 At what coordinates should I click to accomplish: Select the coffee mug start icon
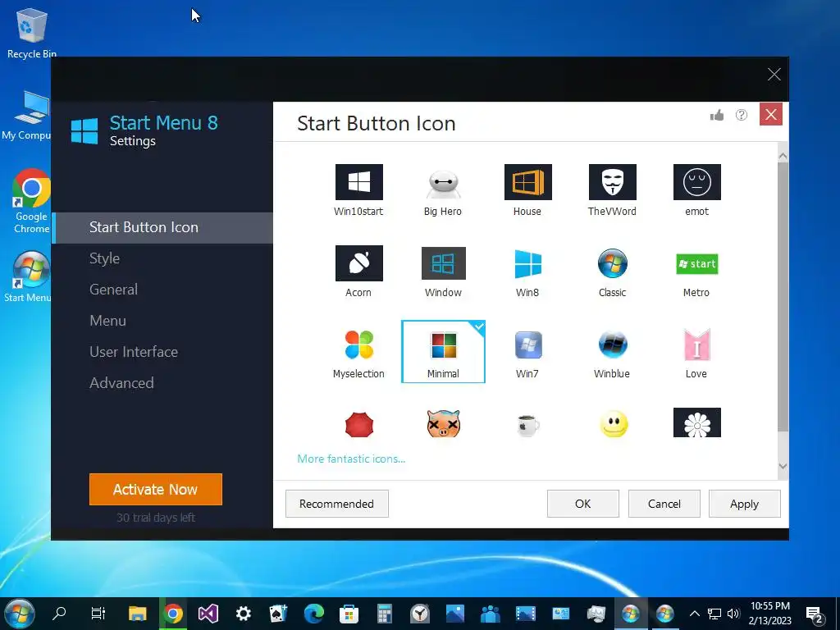(x=528, y=426)
